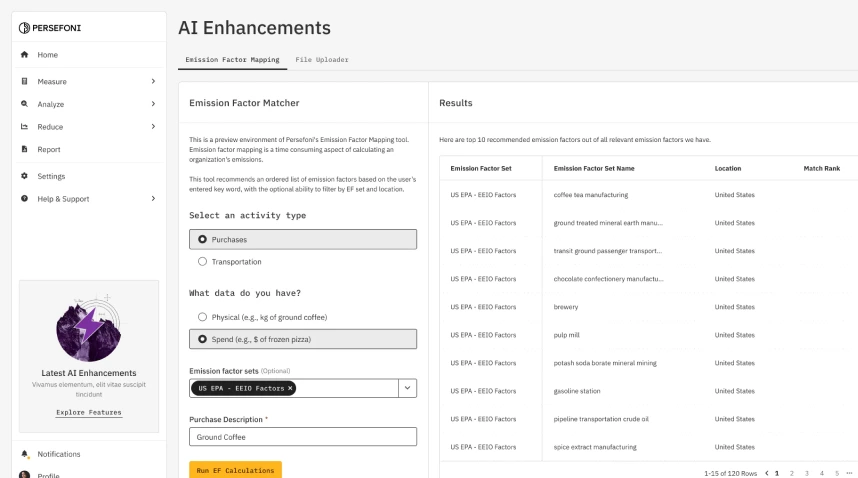Select the Spend data radio button
The height and width of the screenshot is (478, 858).
(x=203, y=341)
